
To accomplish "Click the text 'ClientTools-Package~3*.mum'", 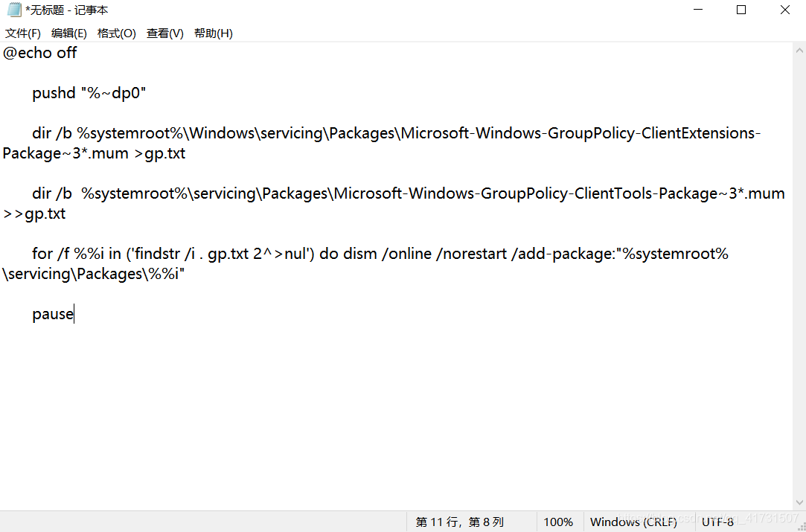I will [x=679, y=193].
